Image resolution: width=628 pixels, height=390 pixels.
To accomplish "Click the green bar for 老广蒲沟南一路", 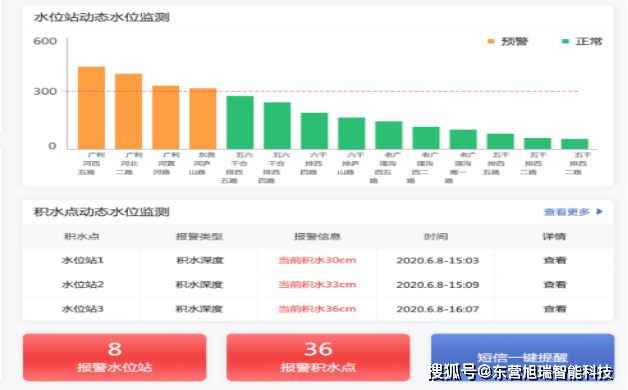I will (463, 139).
